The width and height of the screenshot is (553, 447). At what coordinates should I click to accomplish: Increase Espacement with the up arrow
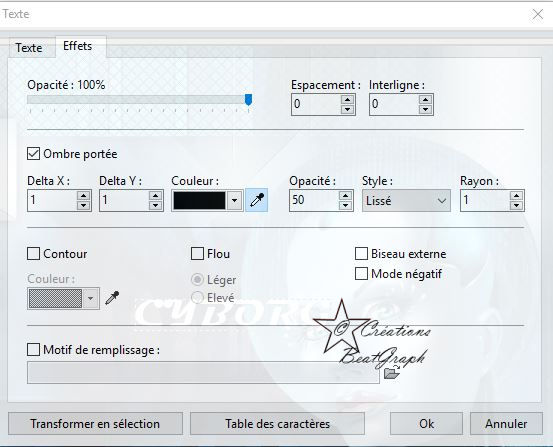point(347,99)
